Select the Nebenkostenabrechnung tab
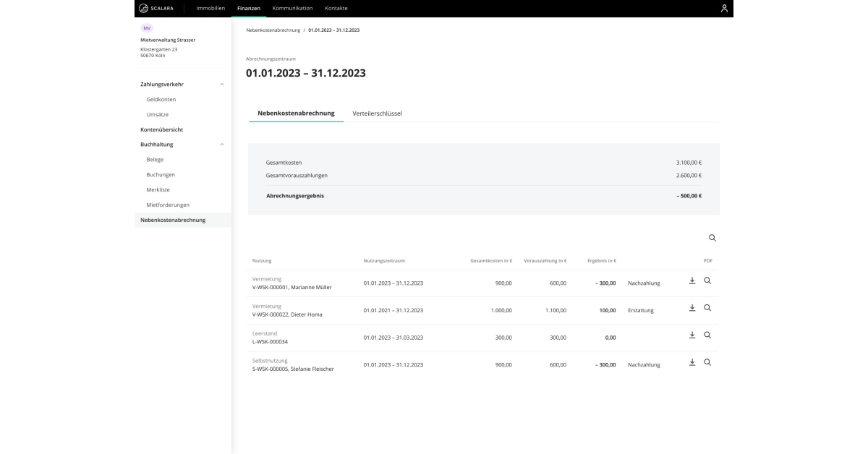 (296, 113)
